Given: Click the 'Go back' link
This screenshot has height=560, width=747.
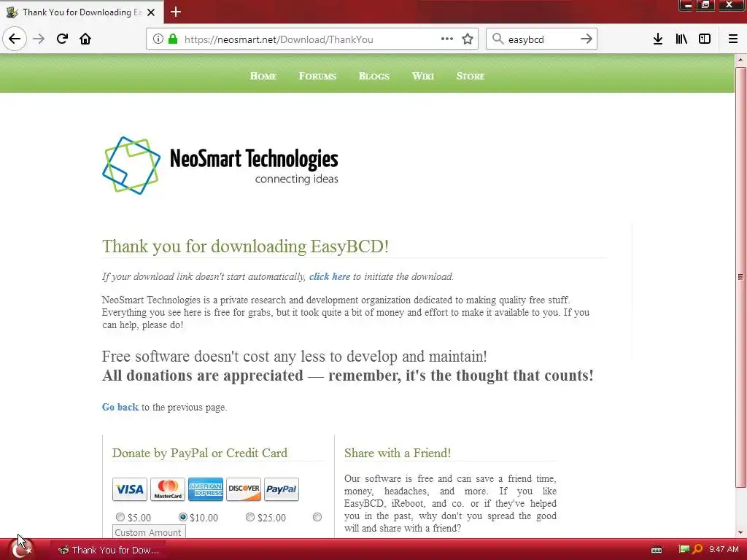Looking at the screenshot, I should pos(120,407).
